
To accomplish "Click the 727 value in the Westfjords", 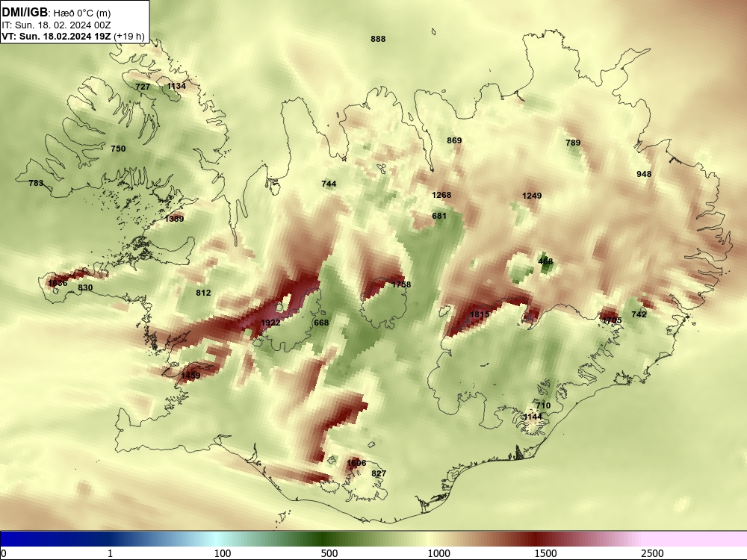I will (143, 87).
